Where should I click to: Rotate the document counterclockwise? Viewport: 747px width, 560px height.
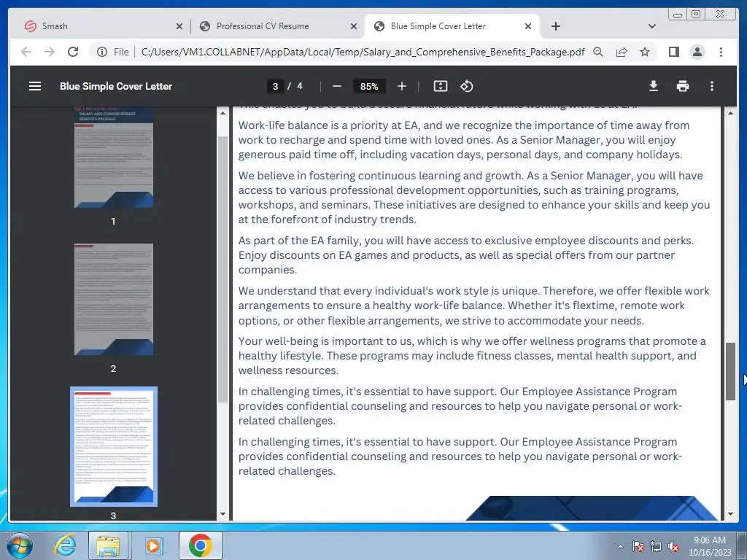point(466,86)
